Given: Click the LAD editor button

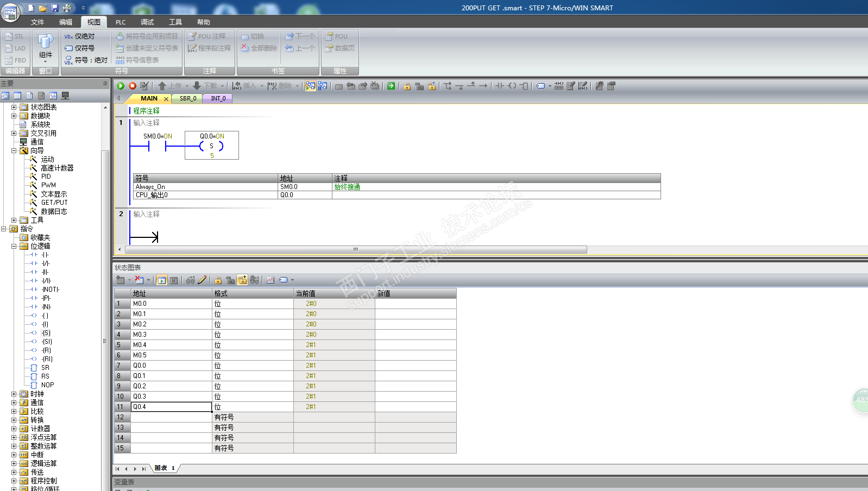Looking at the screenshot, I should tap(15, 48).
